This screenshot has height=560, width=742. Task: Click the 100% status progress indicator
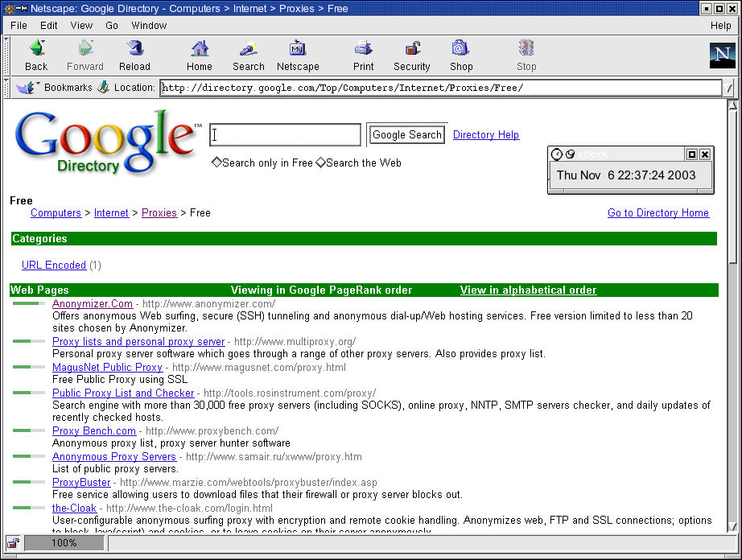[64, 543]
